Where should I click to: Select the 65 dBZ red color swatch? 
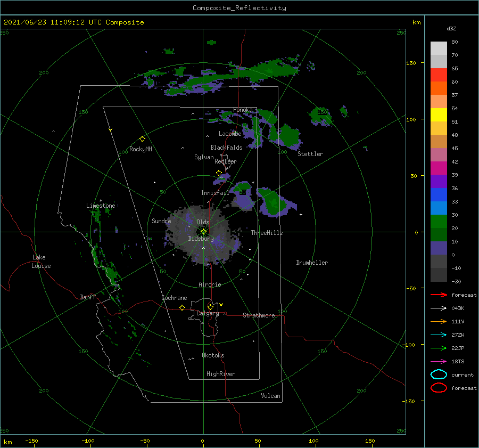pyautogui.click(x=439, y=75)
